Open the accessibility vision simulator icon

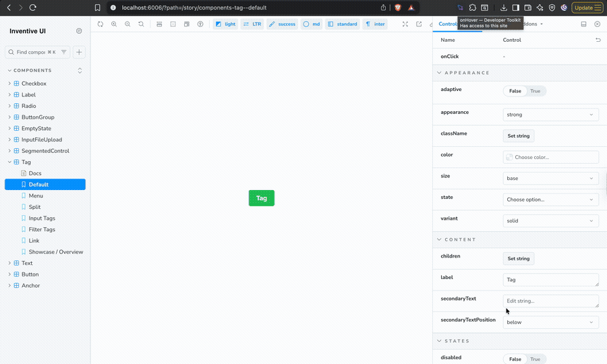click(x=200, y=24)
